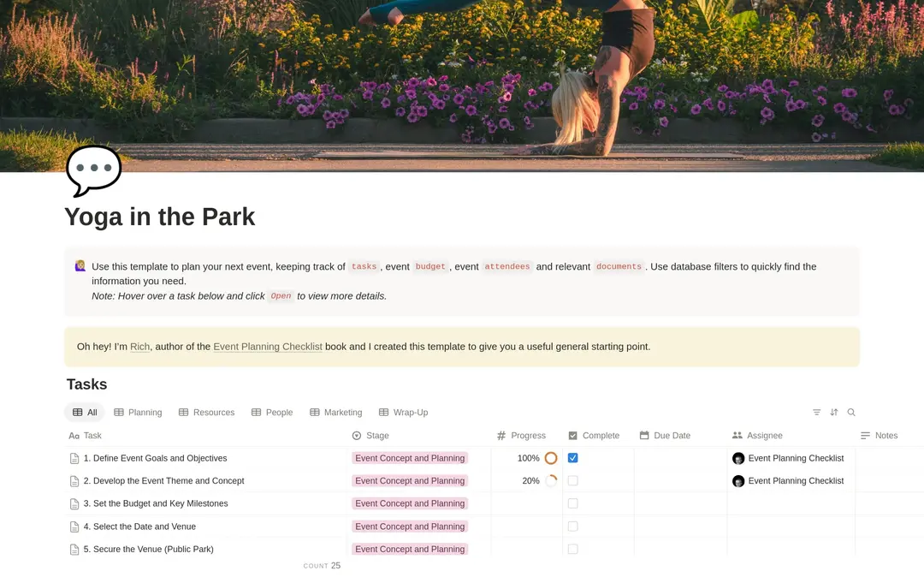Open the Event Planning Checklist book link

click(x=268, y=347)
